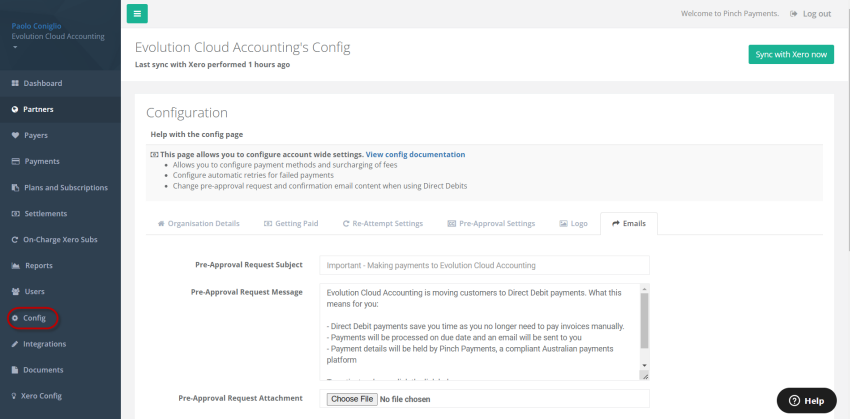Open On-Charge Xero Subs

tap(60, 240)
